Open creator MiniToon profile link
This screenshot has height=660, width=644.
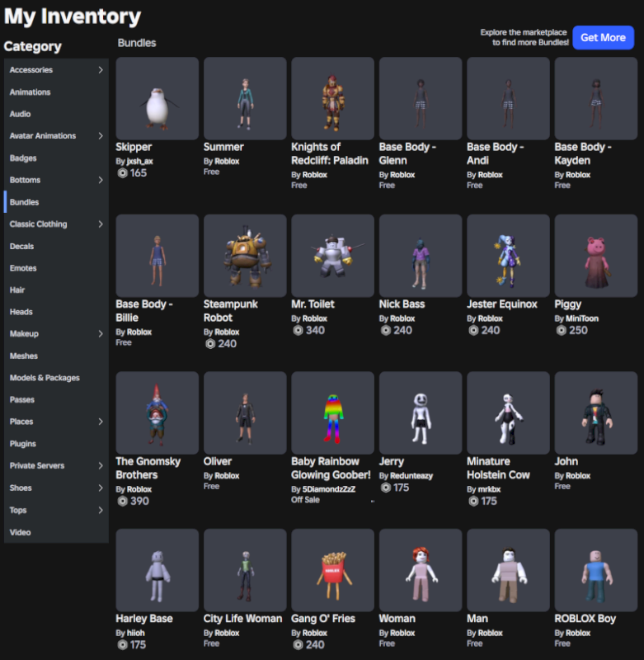pos(582,318)
